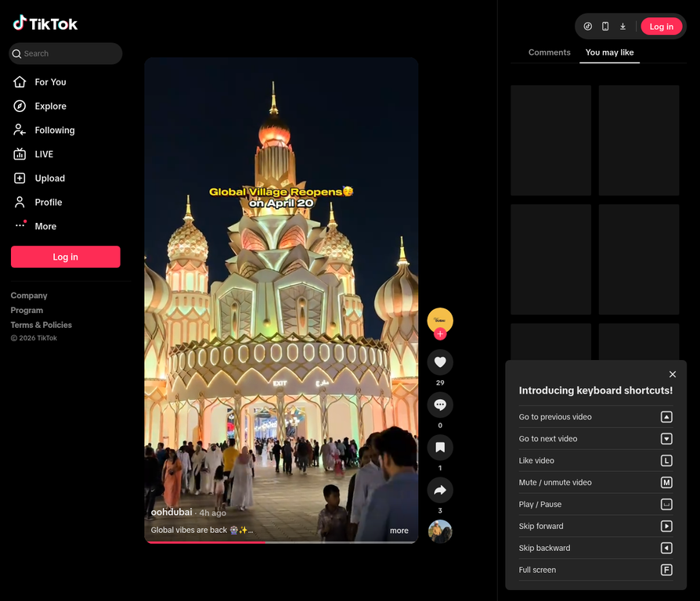Screen dimensions: 700x601
Task: Download the video with the download icon
Action: tap(622, 26)
